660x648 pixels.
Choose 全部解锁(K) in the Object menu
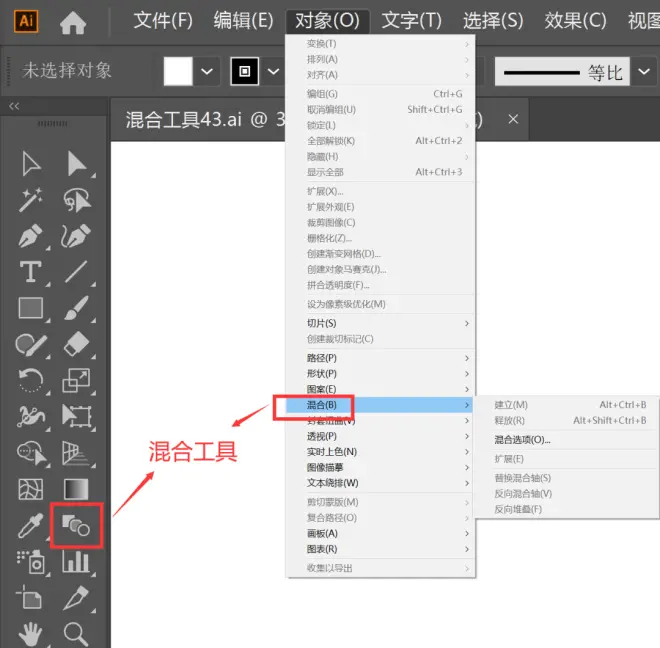pyautogui.click(x=380, y=141)
